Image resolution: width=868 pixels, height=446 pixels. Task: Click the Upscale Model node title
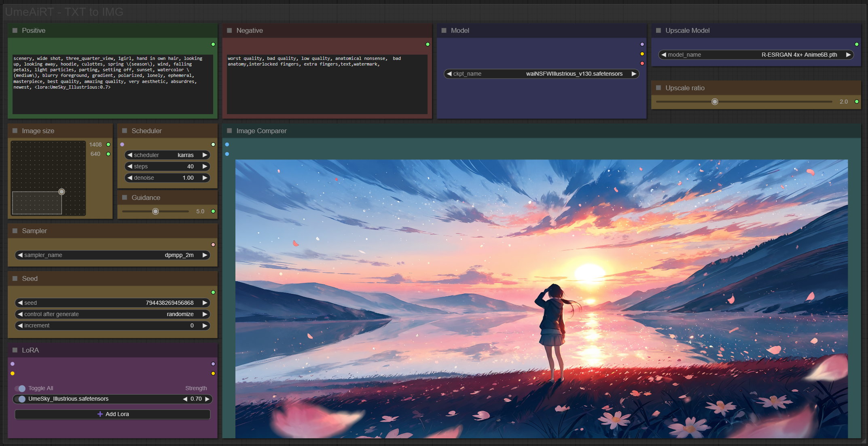(687, 30)
